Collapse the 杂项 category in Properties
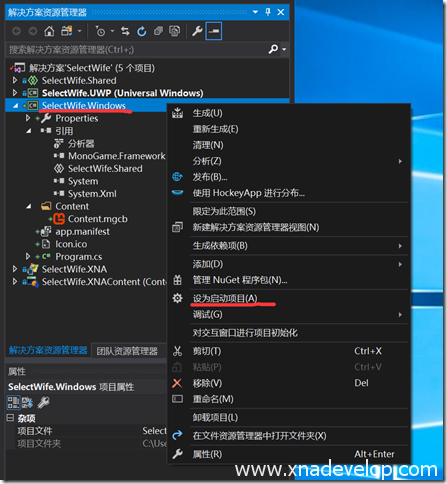This screenshot has height=484, width=447. pyautogui.click(x=11, y=418)
